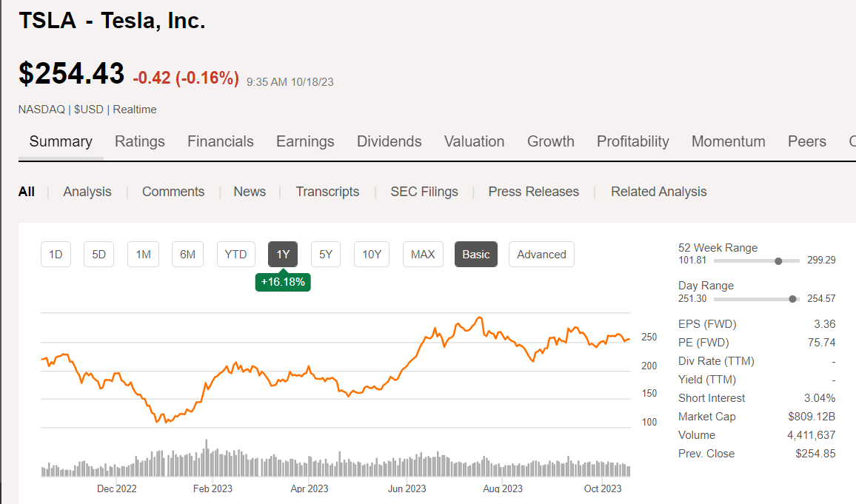Open the Momentum tab
856x504 pixels.
(728, 141)
